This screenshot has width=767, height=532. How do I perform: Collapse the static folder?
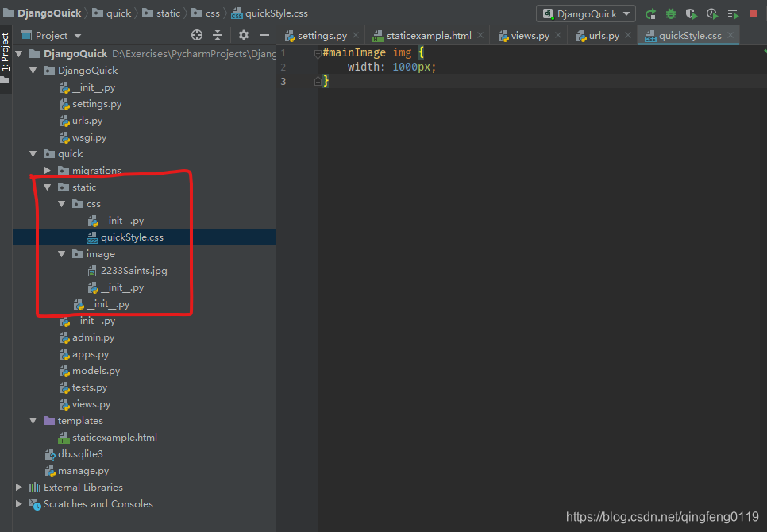pyautogui.click(x=48, y=187)
